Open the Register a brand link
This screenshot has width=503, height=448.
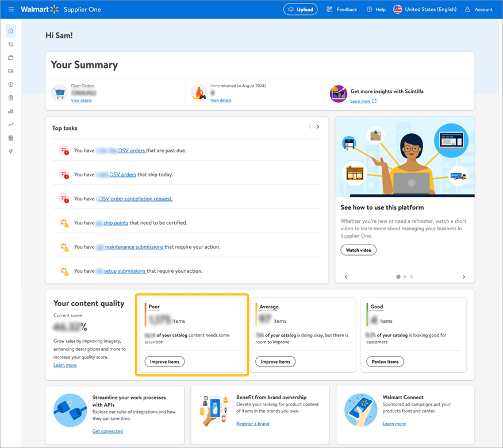coord(253,424)
